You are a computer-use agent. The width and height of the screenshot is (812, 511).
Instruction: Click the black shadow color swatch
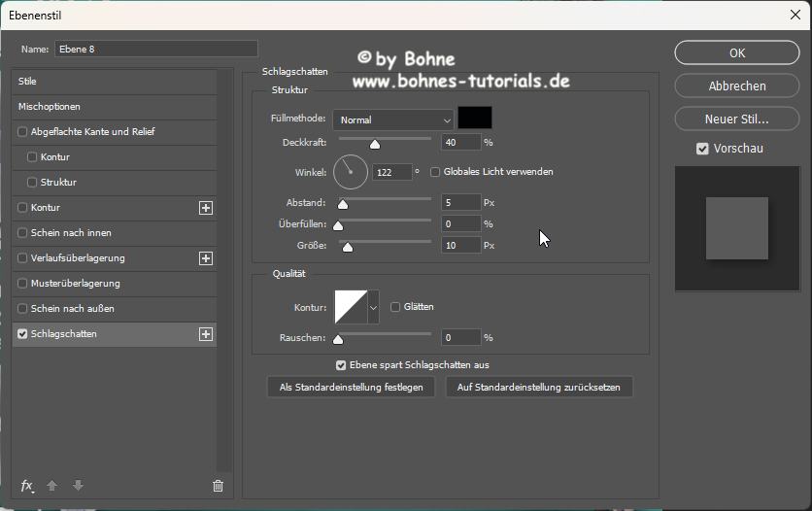475,119
